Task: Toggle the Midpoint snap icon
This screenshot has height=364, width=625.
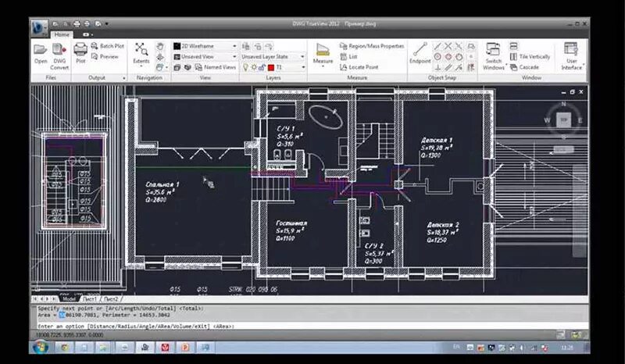Action: [x=437, y=46]
